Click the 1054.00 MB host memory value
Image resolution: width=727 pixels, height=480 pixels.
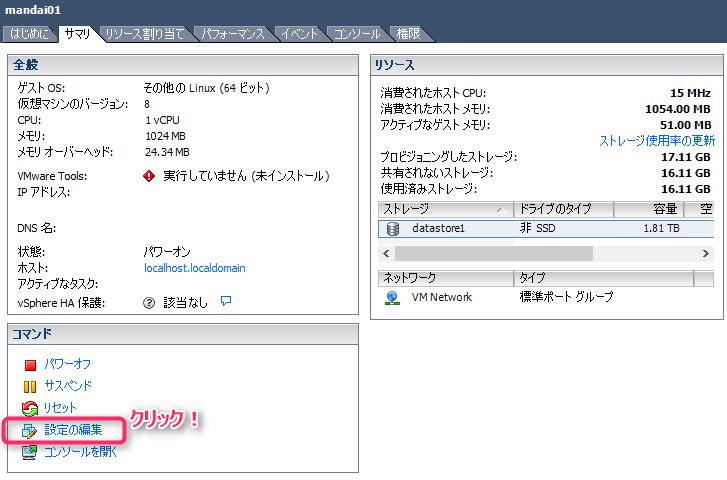click(x=678, y=109)
